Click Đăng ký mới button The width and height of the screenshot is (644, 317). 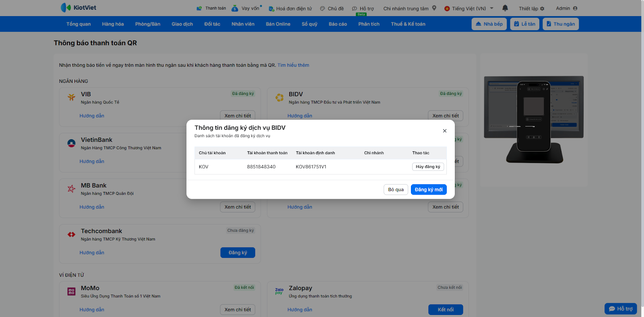pyautogui.click(x=429, y=189)
